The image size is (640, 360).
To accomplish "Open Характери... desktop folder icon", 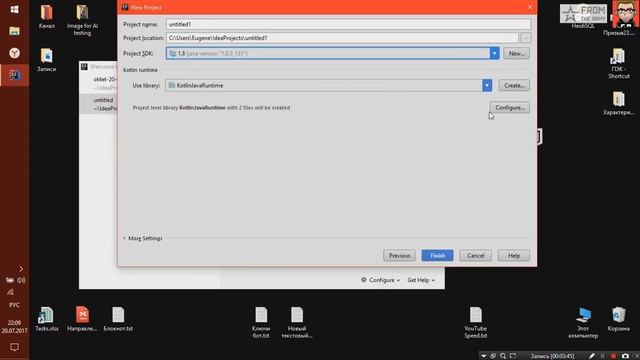I will [x=619, y=104].
